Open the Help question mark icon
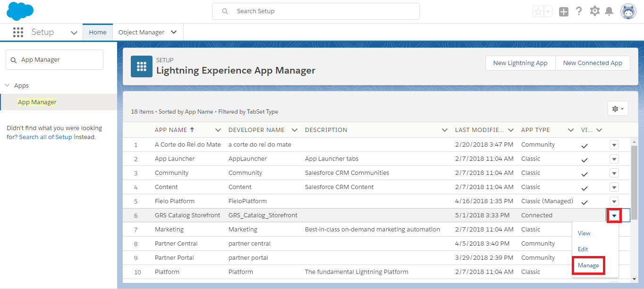644x289 pixels. pos(579,11)
